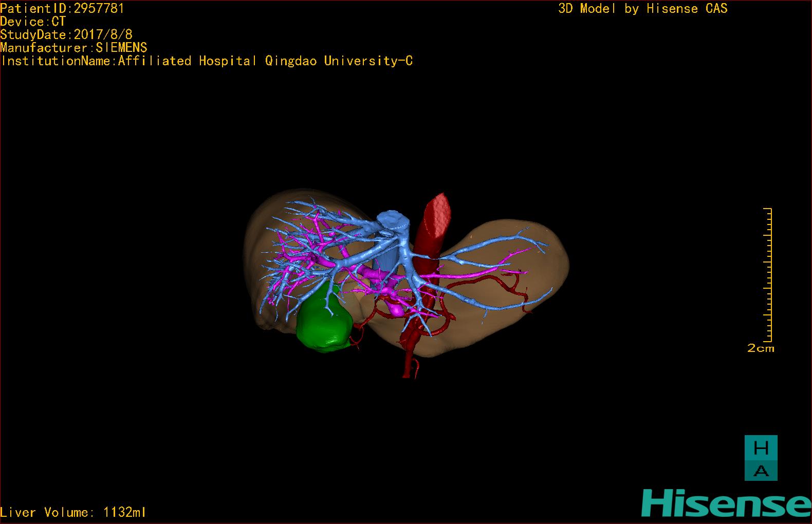812x524 pixels.
Task: Click the "PatientID:2957781" text
Action: [x=62, y=8]
